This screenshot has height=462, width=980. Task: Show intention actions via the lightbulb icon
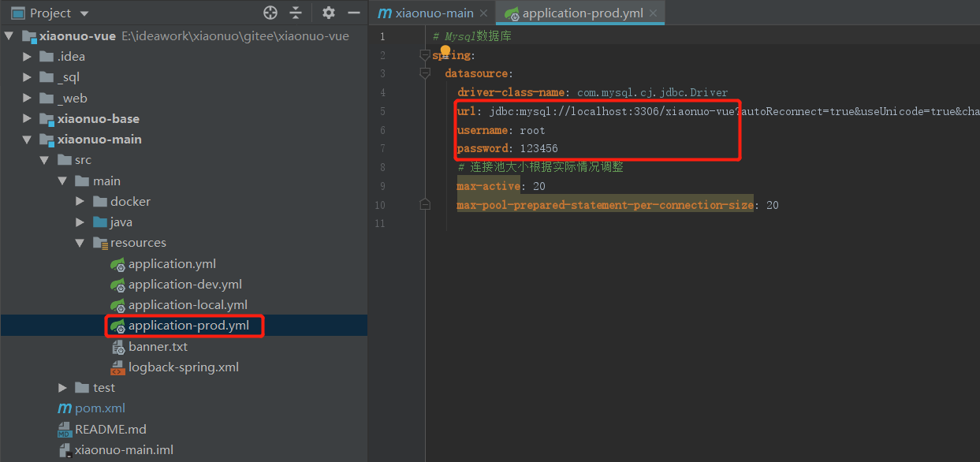tap(445, 52)
